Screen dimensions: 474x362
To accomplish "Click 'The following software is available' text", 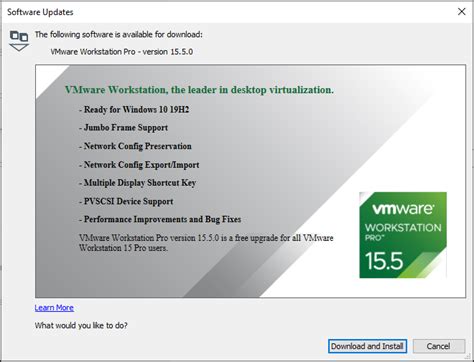I will 119,34.
